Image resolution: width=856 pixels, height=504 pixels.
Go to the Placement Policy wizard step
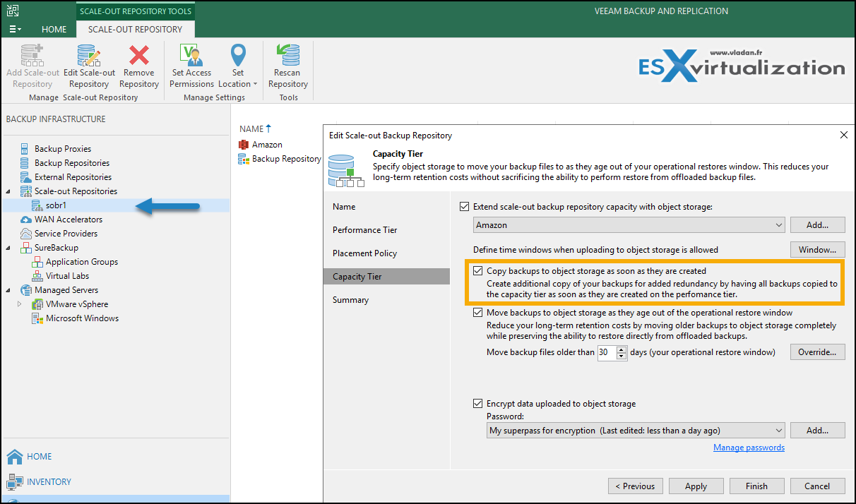386,253
